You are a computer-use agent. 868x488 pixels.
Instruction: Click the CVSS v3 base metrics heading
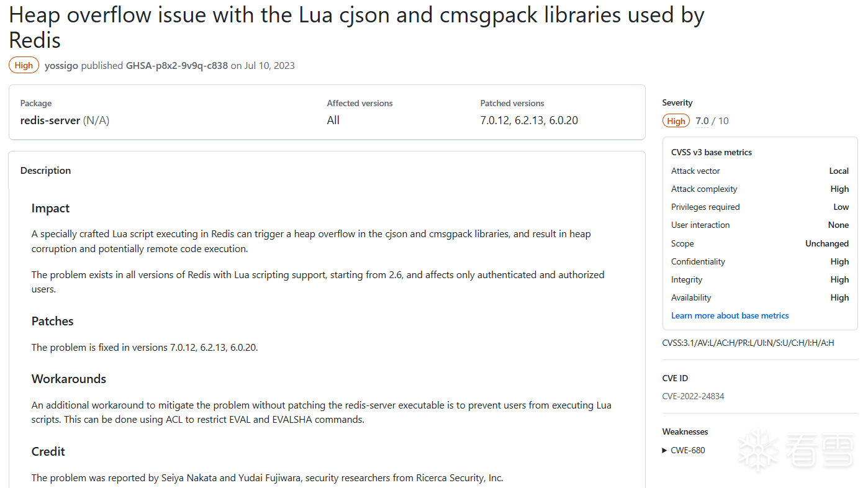712,152
